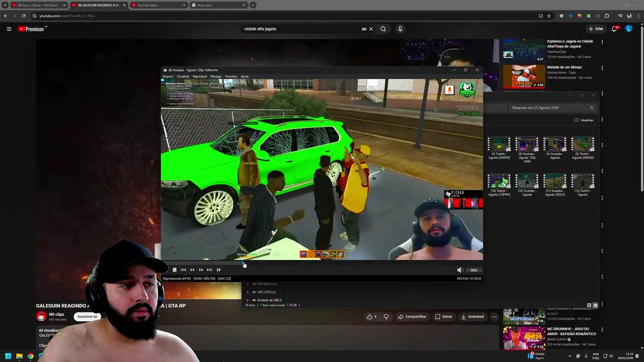Open the Chrome profile avatar
The image size is (644, 362).
click(629, 16)
